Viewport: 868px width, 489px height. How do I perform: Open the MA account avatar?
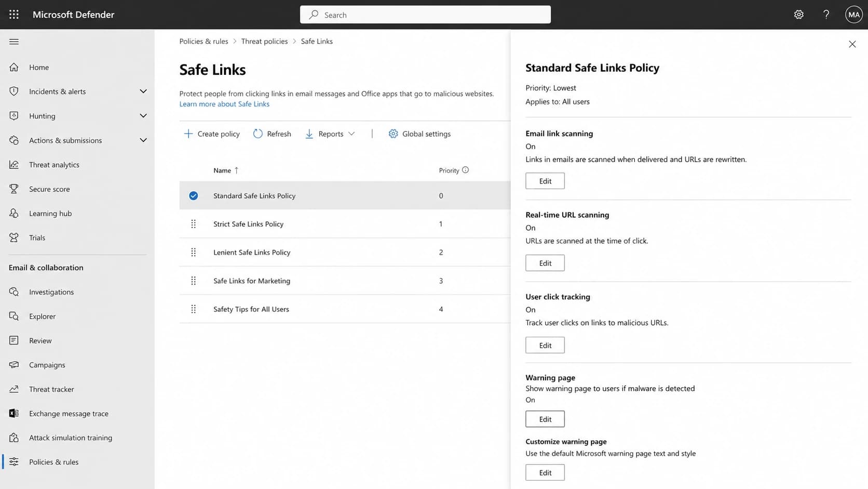point(853,15)
